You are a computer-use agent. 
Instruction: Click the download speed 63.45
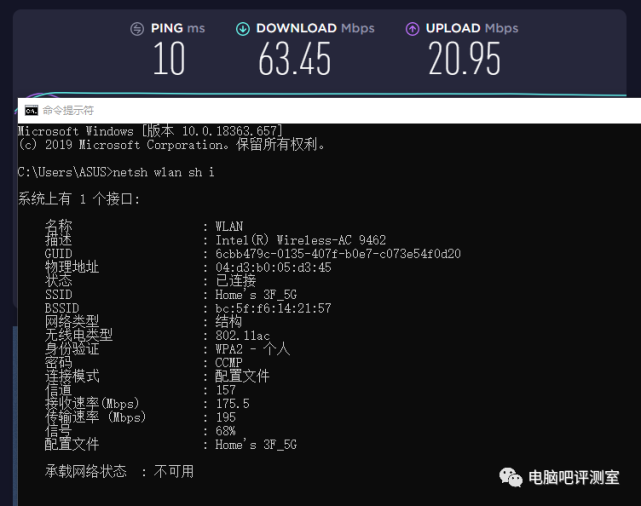pyautogui.click(x=294, y=59)
